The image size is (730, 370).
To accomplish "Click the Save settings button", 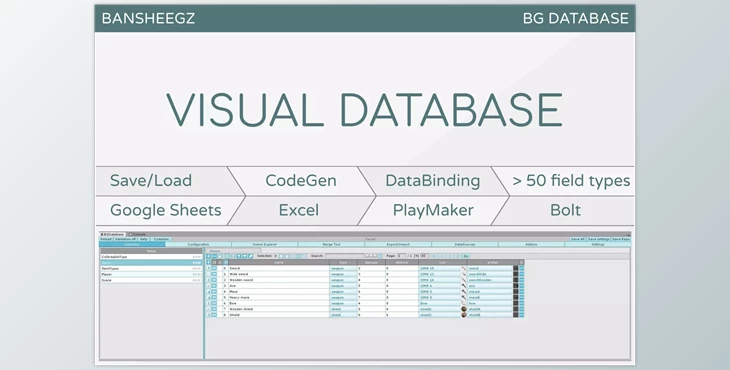I will (598, 239).
